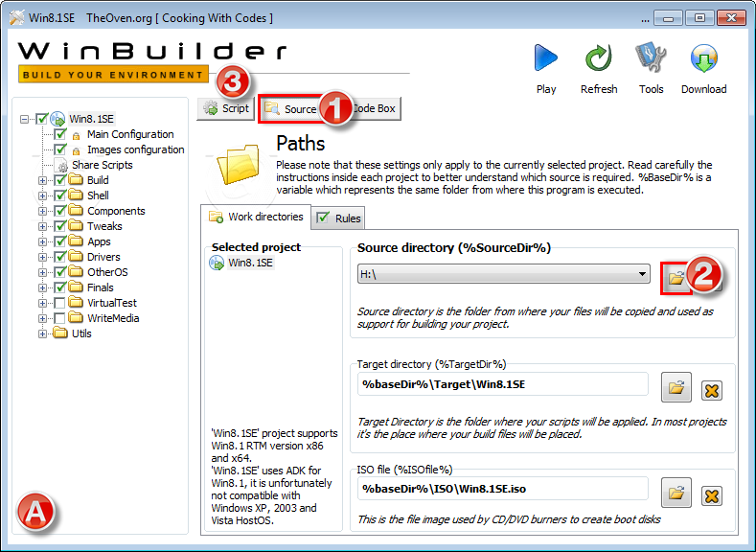
Task: Expand the VirtualTest tree node
Action: pyautogui.click(x=42, y=304)
